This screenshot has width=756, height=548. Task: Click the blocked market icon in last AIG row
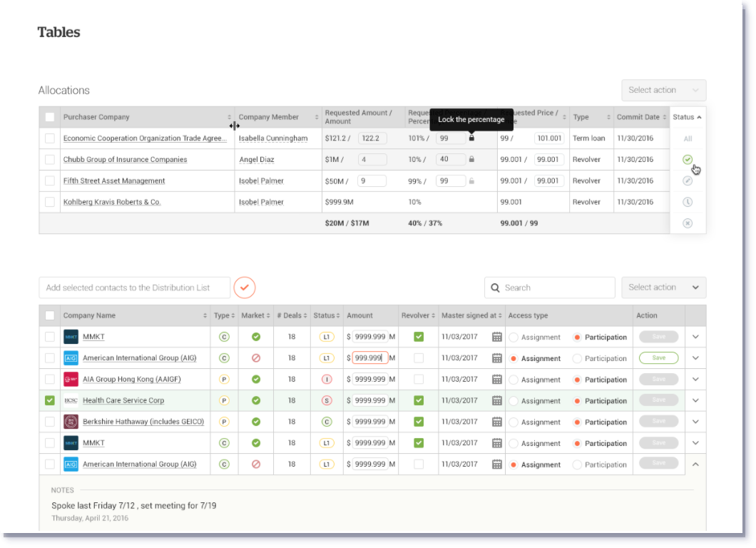coord(256,464)
